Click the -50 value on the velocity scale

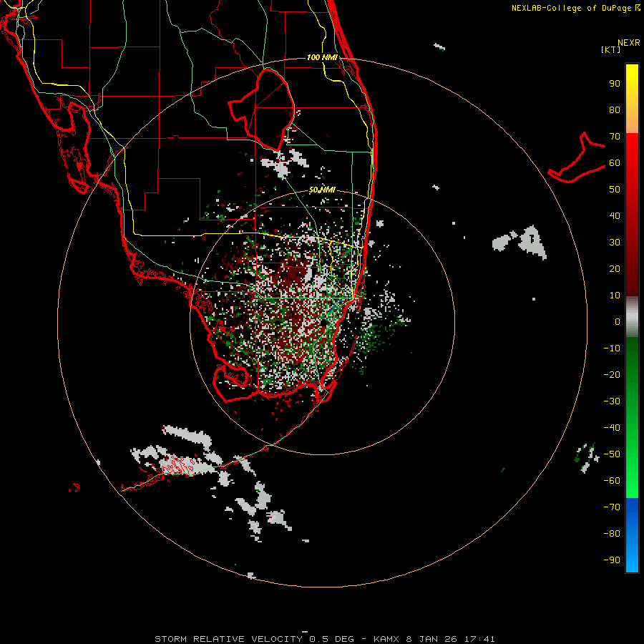[612, 454]
